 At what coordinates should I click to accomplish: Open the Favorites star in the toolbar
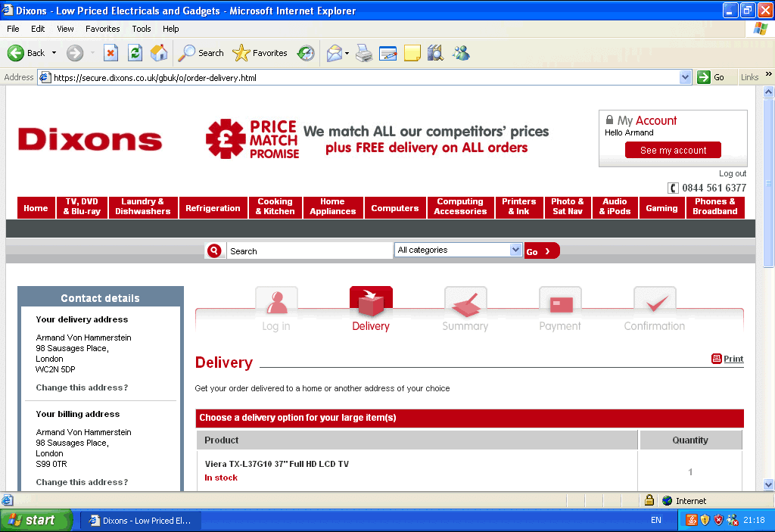point(241,53)
